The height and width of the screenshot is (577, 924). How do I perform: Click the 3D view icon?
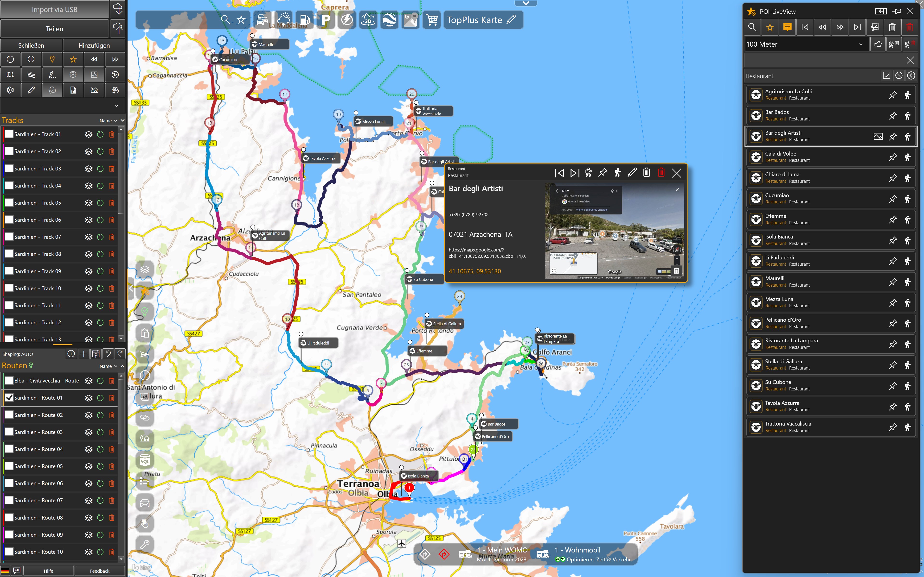(368, 20)
